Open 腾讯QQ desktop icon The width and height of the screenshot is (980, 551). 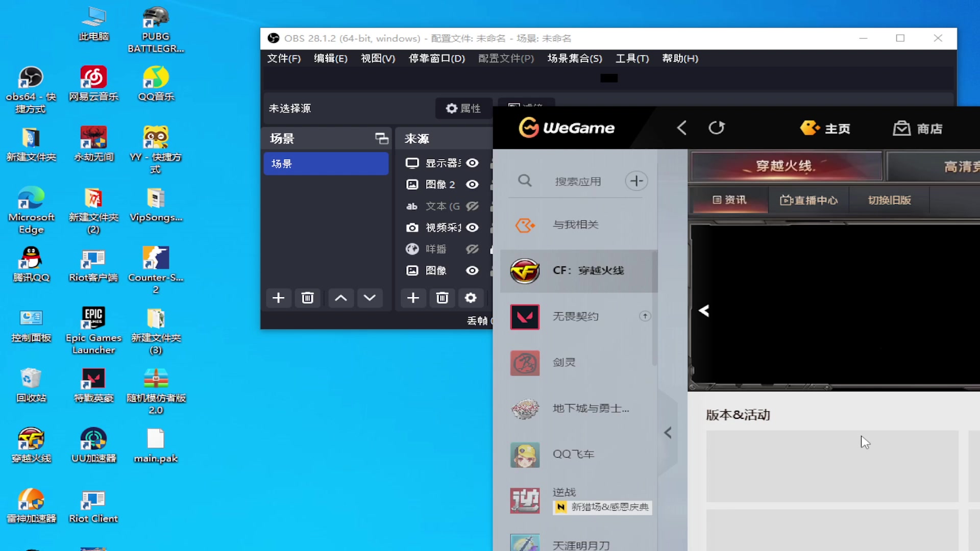point(31,264)
